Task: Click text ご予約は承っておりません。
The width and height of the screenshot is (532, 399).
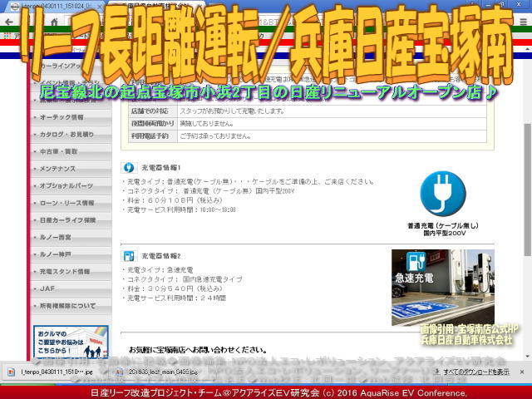Action: point(216,136)
